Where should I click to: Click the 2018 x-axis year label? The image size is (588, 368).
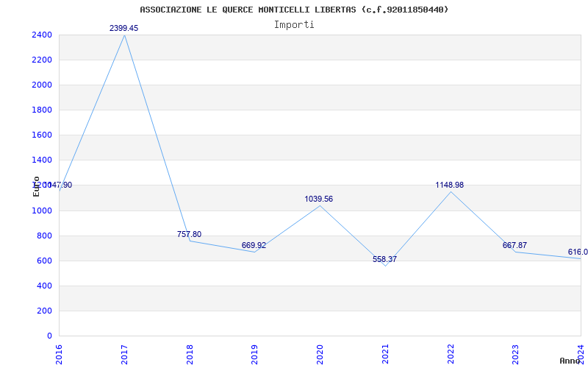click(x=190, y=355)
